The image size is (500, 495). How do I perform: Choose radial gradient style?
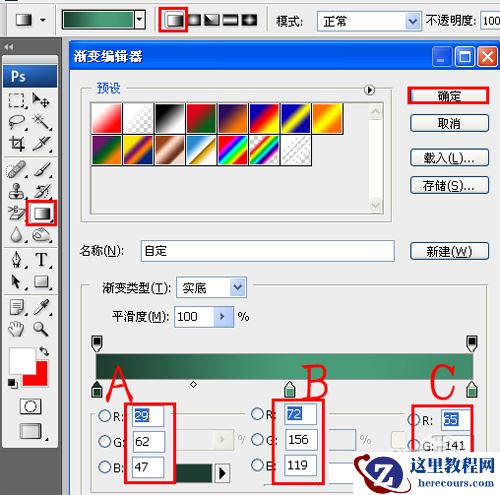(x=194, y=20)
